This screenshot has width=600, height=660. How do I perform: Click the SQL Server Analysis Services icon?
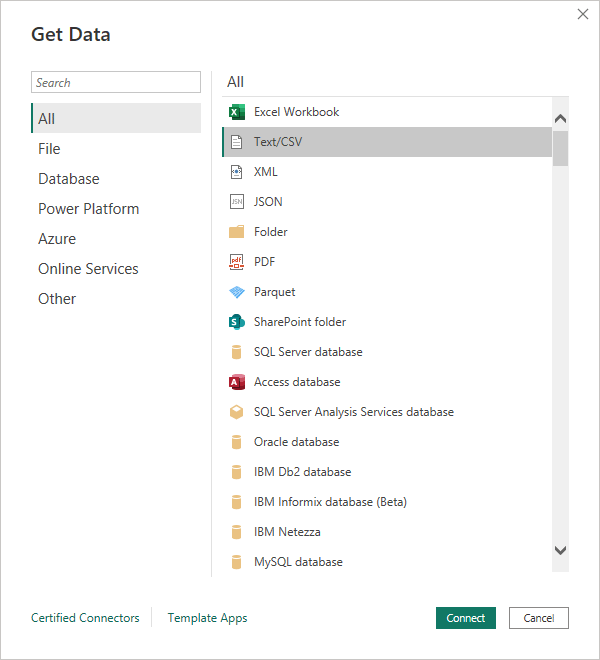point(237,412)
